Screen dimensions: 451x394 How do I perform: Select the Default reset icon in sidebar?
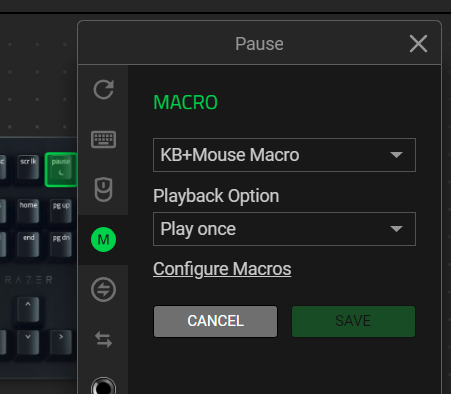[104, 90]
